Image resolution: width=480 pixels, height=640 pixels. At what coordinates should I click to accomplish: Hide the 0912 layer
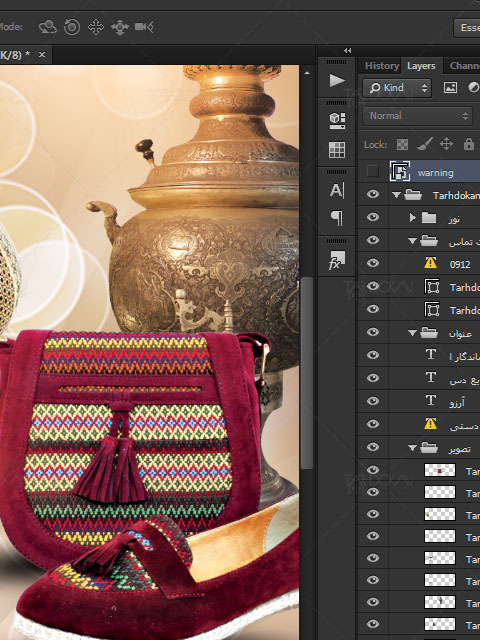click(372, 263)
